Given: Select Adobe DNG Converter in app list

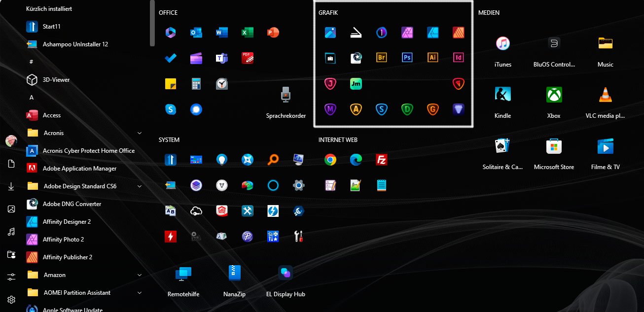Looking at the screenshot, I should pyautogui.click(x=72, y=204).
